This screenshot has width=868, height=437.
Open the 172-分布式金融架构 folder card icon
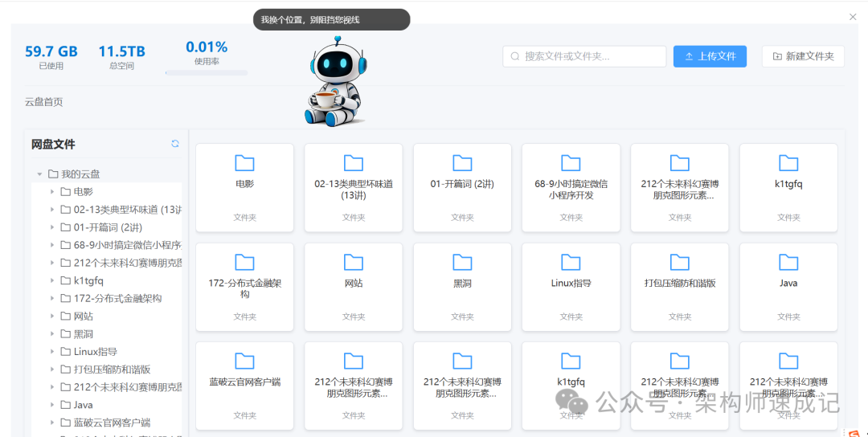[x=244, y=262]
